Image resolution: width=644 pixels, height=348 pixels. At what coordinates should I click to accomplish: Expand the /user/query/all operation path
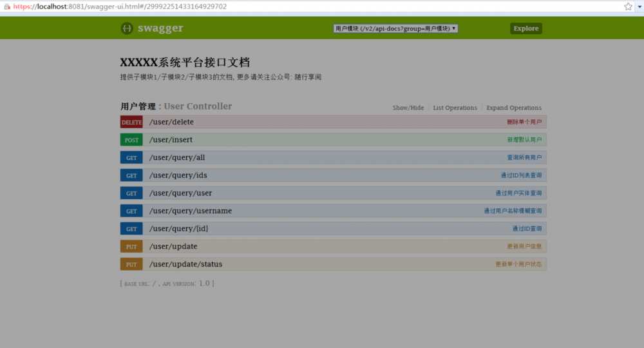[x=177, y=157]
